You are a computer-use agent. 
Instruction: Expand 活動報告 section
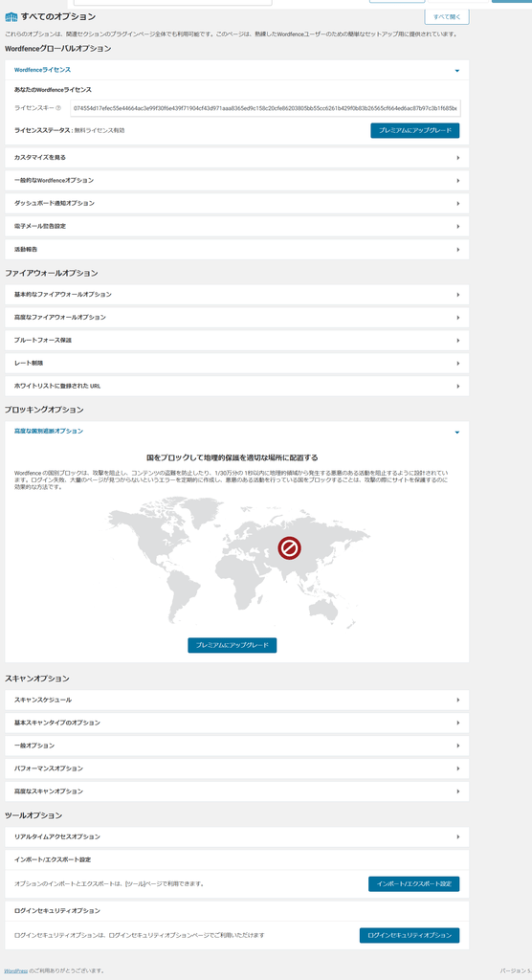(x=237, y=250)
